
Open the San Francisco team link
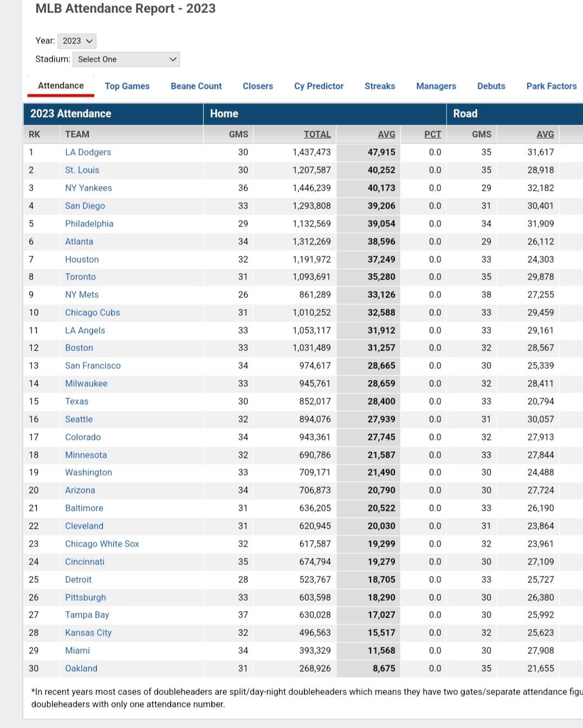(x=93, y=366)
